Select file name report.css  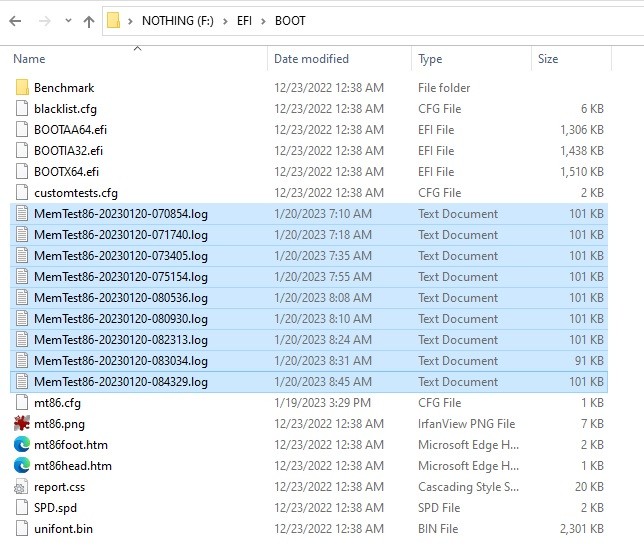60,487
